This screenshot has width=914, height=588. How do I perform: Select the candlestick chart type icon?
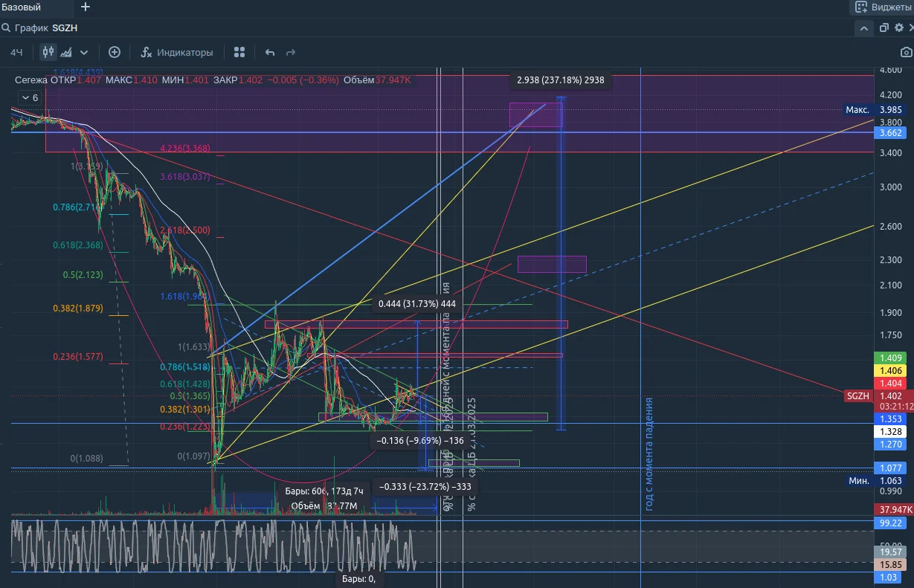pos(48,52)
